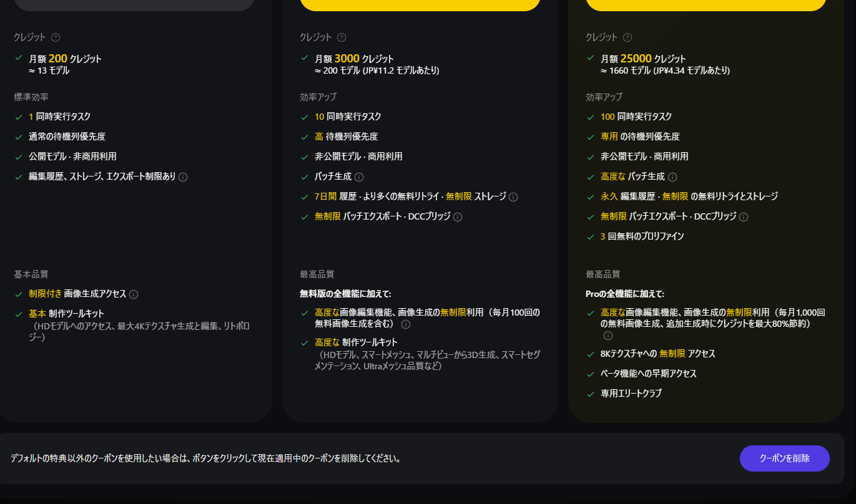The height and width of the screenshot is (504, 856).
Task: Click info icon below 毎月1,000回の無料画像生成 text
Action: pos(608,336)
